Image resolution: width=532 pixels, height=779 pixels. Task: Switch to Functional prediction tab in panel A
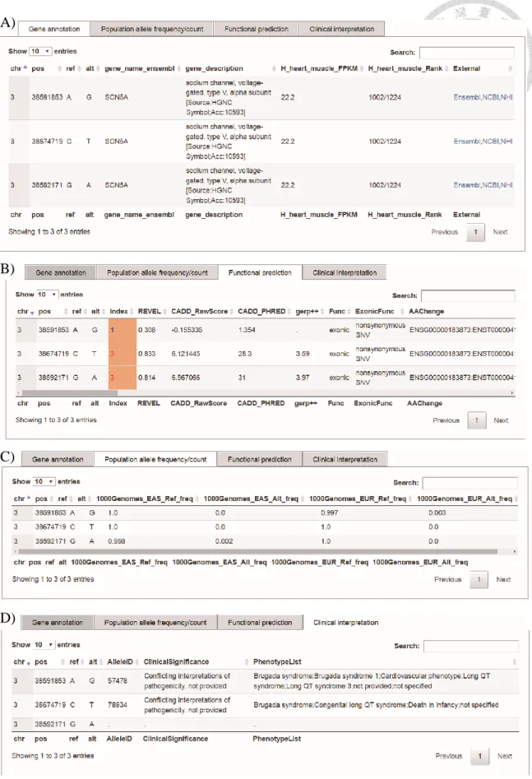[x=257, y=29]
